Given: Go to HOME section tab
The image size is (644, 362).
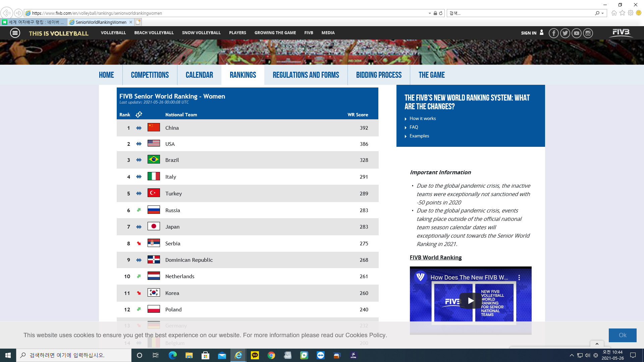Looking at the screenshot, I should [106, 75].
